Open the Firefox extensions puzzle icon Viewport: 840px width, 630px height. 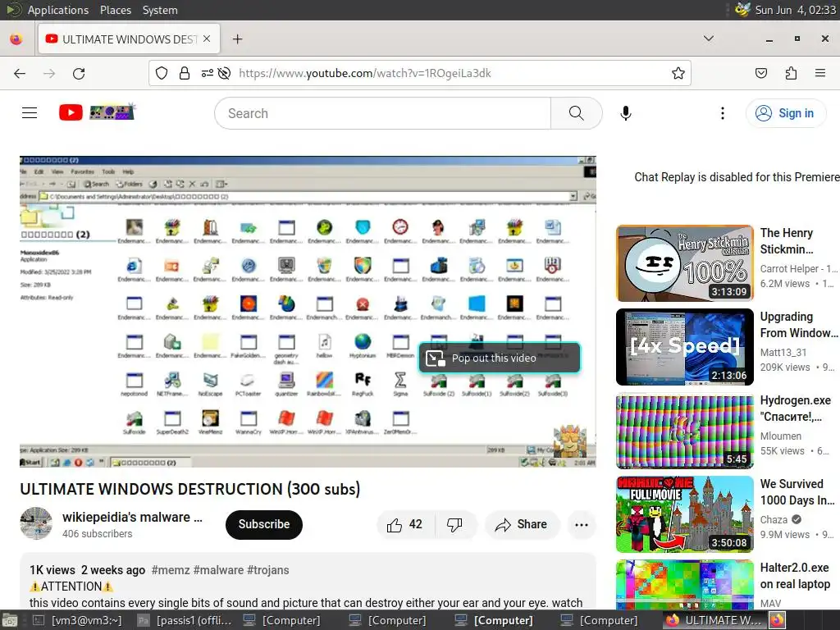coord(791,73)
